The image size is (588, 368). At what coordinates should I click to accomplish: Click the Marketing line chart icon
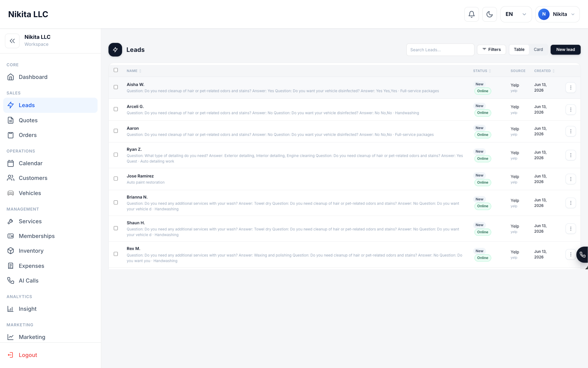[10, 337]
